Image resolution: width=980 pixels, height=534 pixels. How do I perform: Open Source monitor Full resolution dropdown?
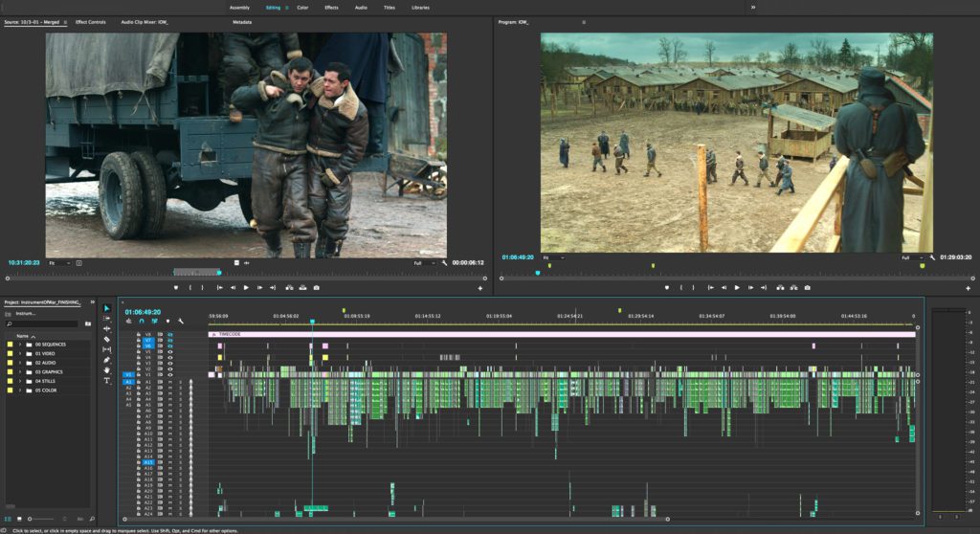(x=425, y=263)
